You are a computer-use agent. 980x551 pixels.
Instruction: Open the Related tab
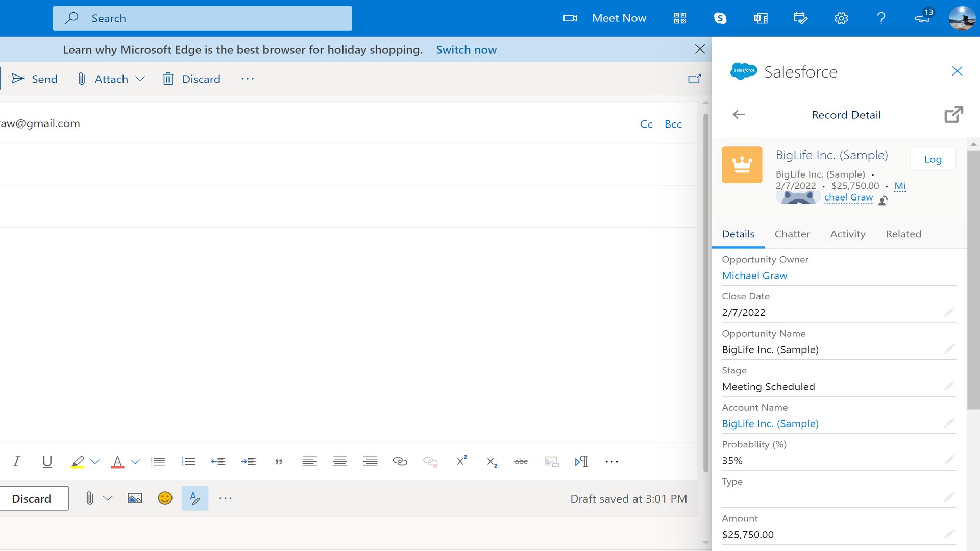pyautogui.click(x=903, y=234)
